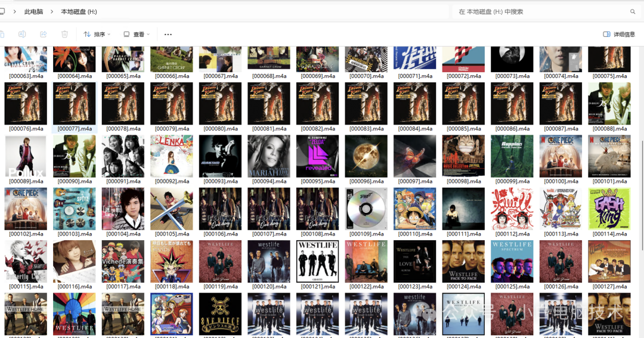
Task: Select file [000077].m4a
Action: (75, 108)
